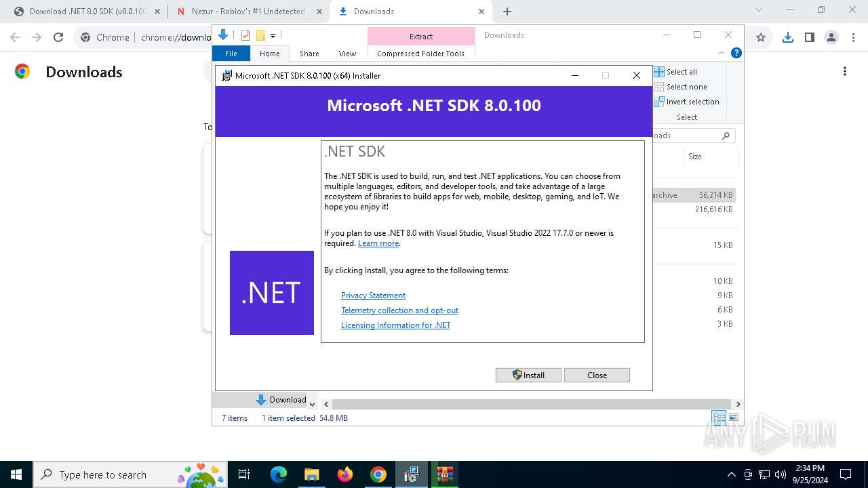
Task: Open Licensing Information for .NET link
Action: pyautogui.click(x=395, y=325)
